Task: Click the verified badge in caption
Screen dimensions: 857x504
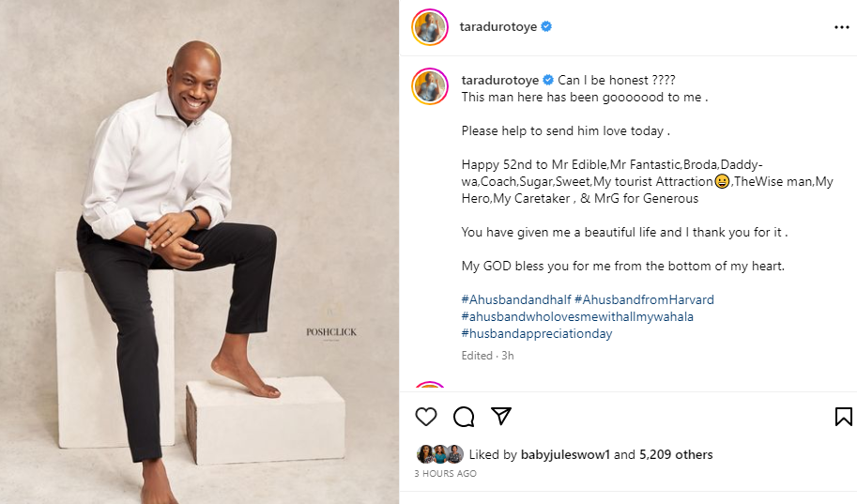Action: 546,79
